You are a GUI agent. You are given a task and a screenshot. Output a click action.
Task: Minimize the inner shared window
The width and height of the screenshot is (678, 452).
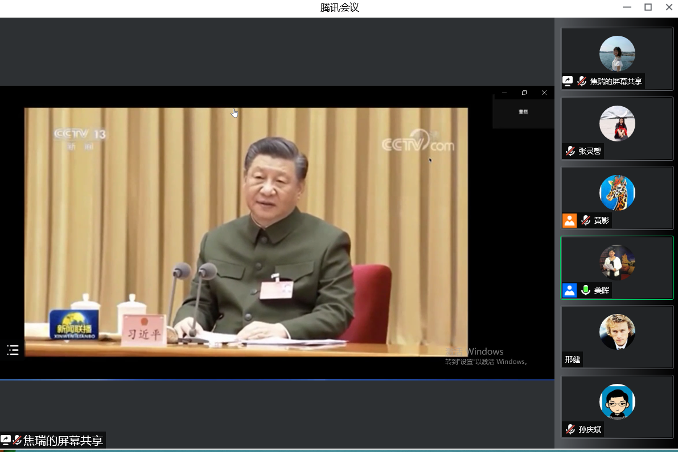(505, 93)
